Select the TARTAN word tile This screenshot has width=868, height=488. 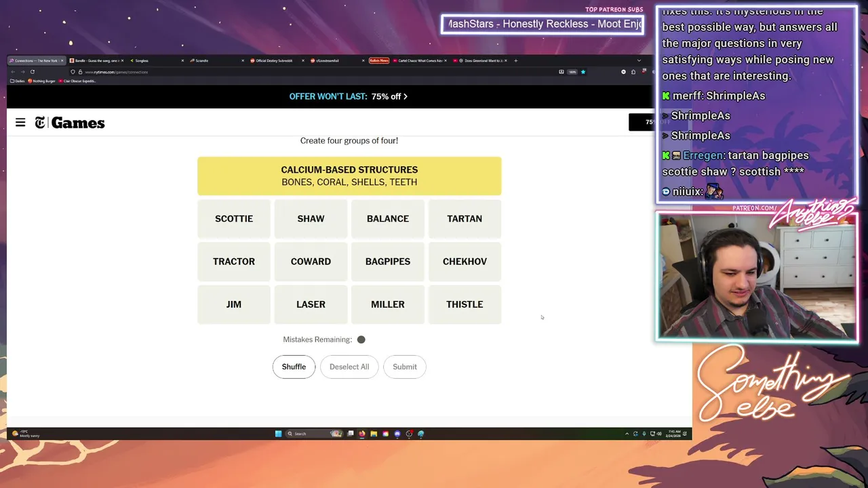(465, 219)
